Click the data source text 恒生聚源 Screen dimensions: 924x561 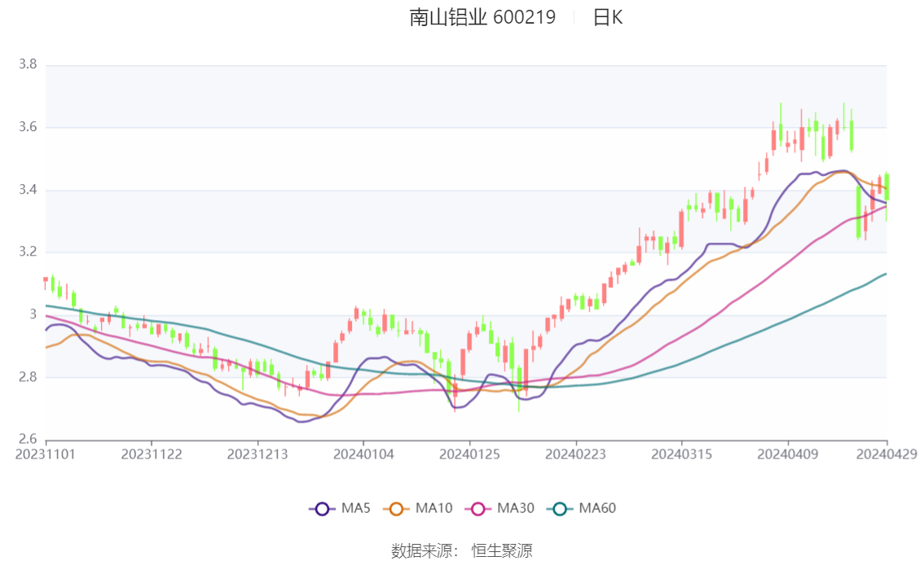click(502, 551)
